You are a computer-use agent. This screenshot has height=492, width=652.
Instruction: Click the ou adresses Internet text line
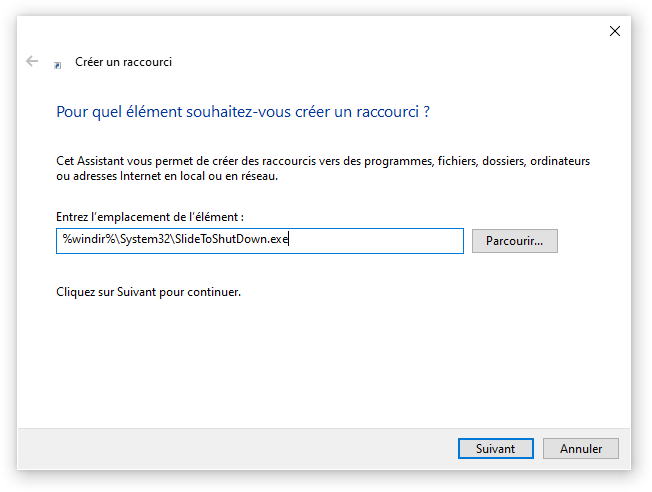[167, 176]
